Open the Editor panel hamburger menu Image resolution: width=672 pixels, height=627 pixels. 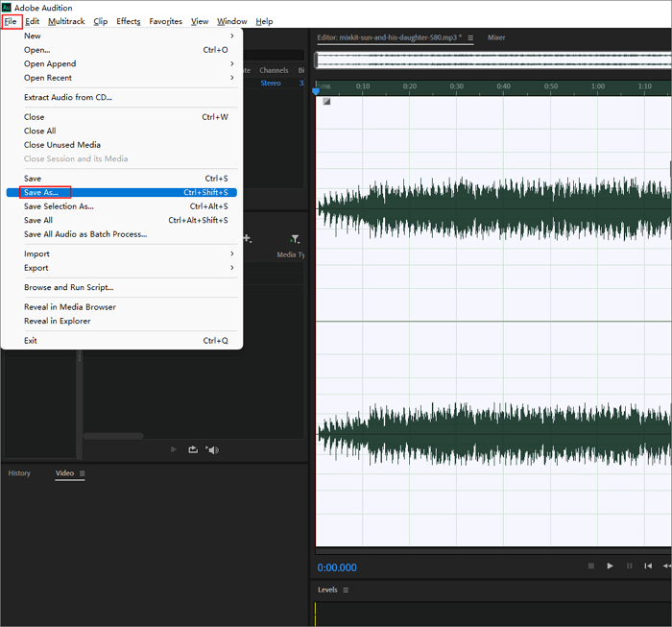point(470,37)
